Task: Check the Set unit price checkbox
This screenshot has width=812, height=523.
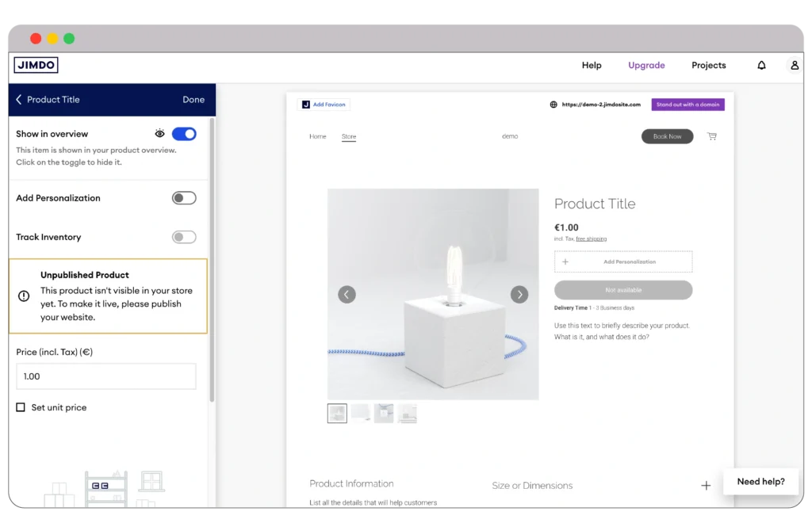Action: (21, 407)
